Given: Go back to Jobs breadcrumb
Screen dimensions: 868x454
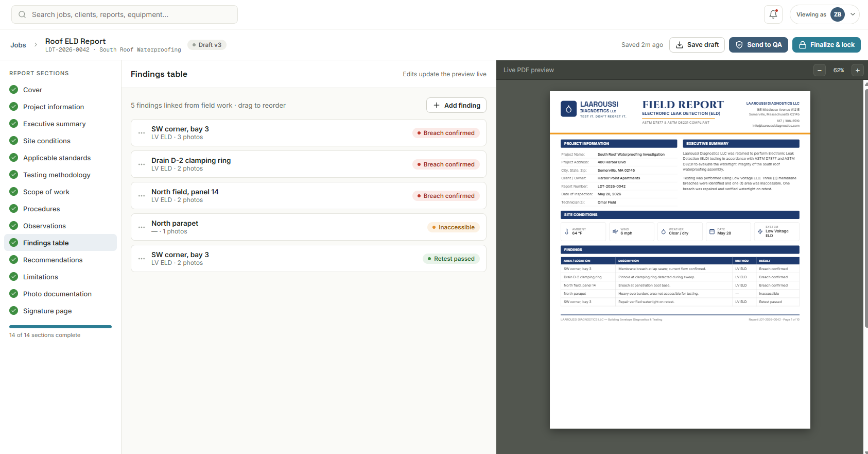Looking at the screenshot, I should [18, 45].
